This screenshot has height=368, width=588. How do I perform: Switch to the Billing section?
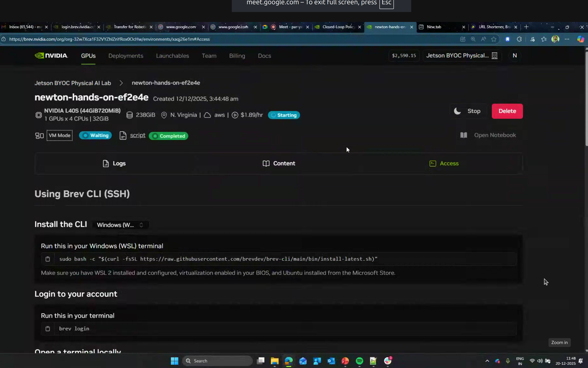tap(237, 56)
